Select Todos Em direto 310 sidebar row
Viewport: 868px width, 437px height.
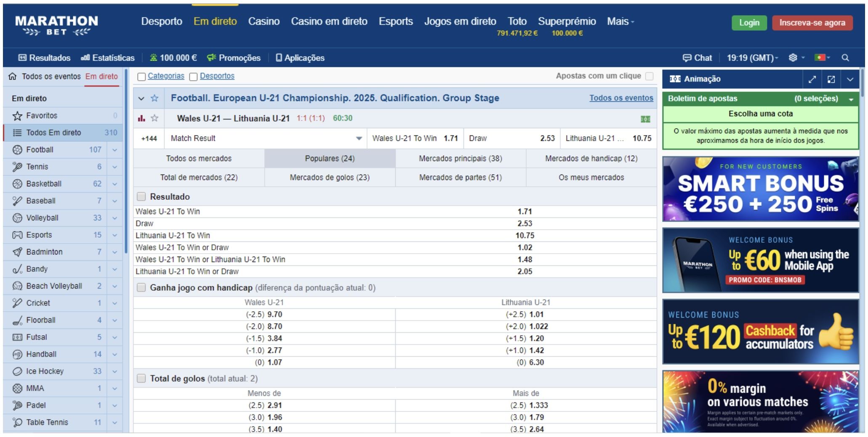coord(63,132)
